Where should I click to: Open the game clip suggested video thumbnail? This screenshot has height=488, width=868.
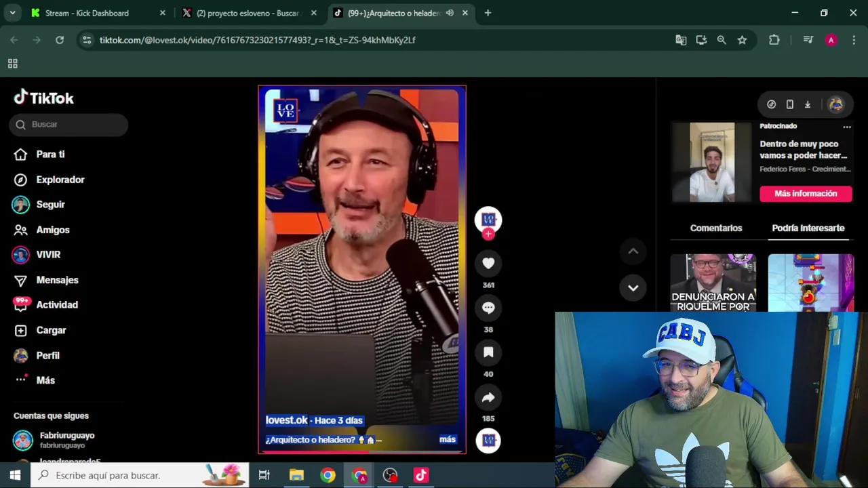point(811,283)
